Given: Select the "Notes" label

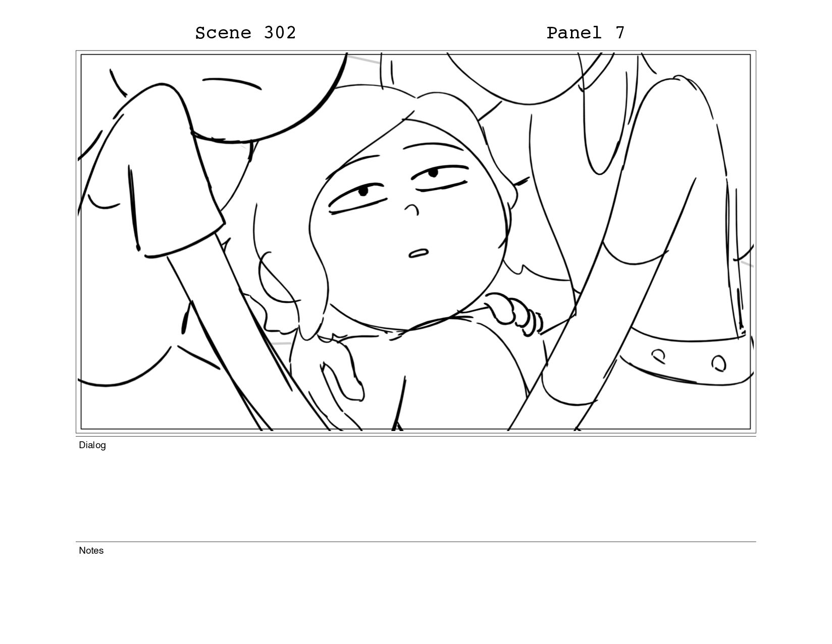Looking at the screenshot, I should (x=91, y=551).
